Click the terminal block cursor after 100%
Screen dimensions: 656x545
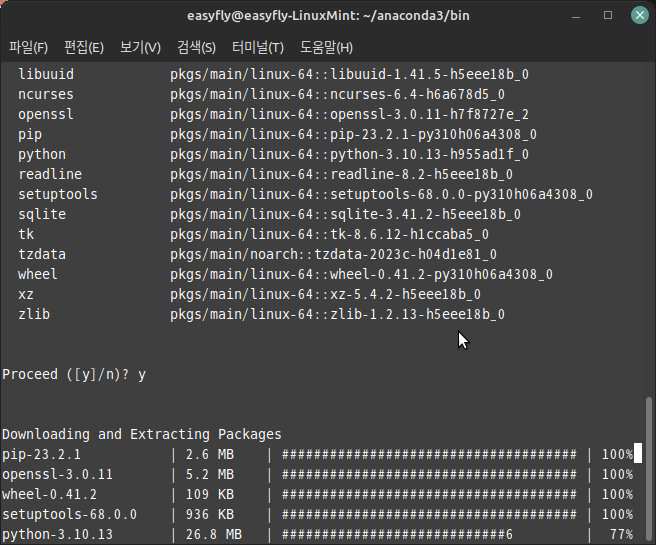coord(638,454)
